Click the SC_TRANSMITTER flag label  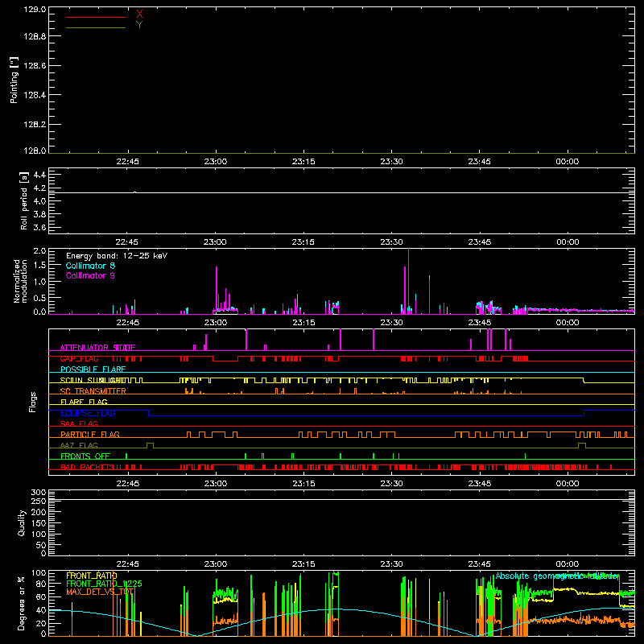pos(93,391)
